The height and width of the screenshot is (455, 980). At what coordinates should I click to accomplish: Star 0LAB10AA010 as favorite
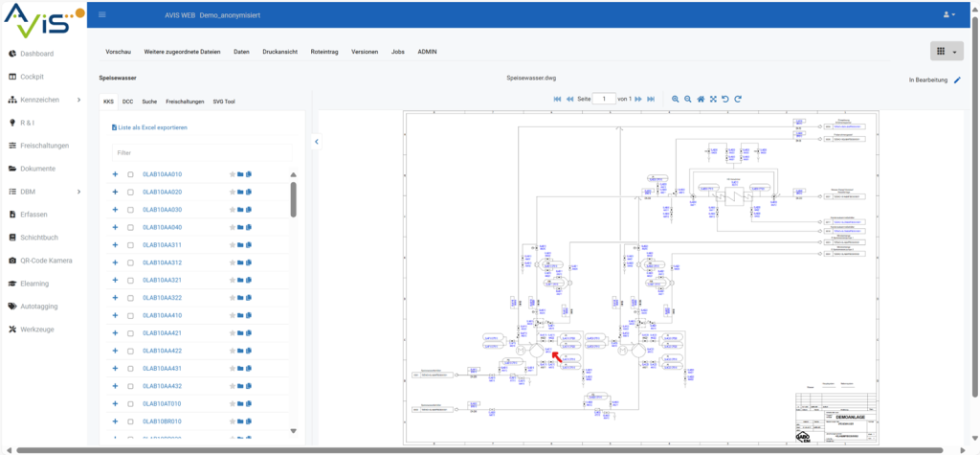(x=232, y=174)
